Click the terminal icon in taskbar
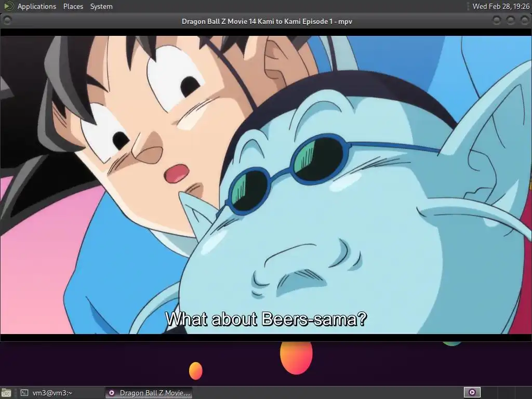Image resolution: width=532 pixels, height=399 pixels. [24, 393]
